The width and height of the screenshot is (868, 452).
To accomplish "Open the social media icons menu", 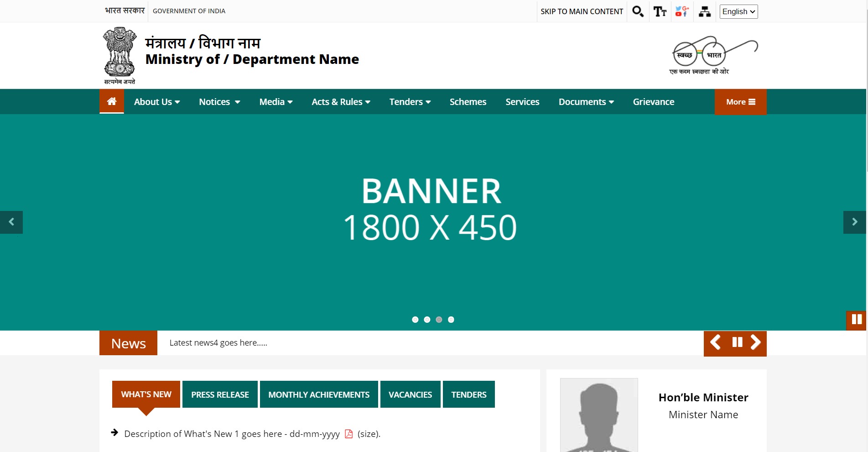I will 682,11.
